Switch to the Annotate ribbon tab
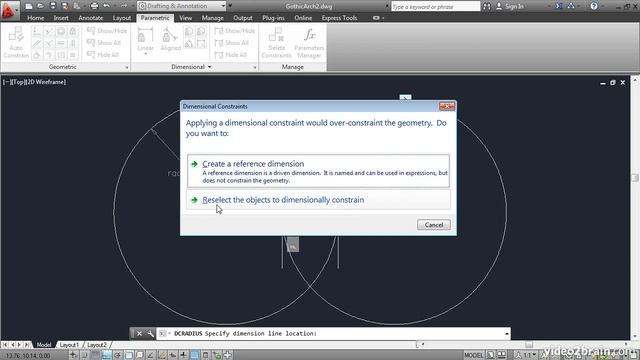The width and height of the screenshot is (640, 360). click(91, 18)
